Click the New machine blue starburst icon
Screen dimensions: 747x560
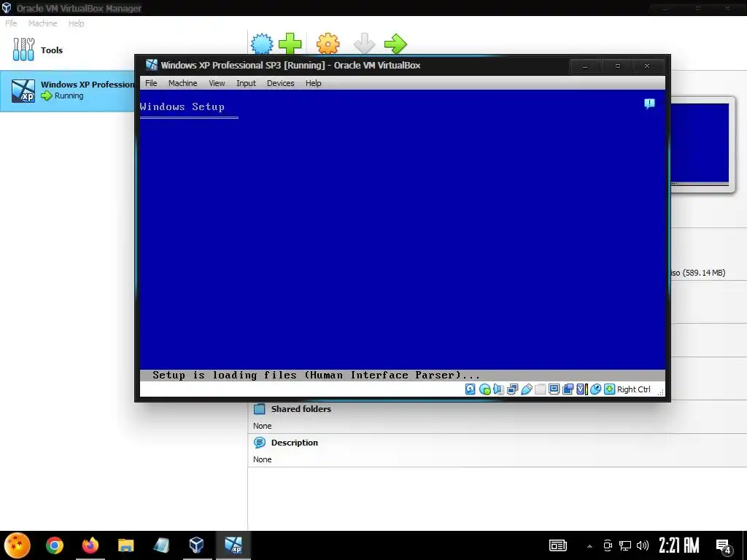262,44
